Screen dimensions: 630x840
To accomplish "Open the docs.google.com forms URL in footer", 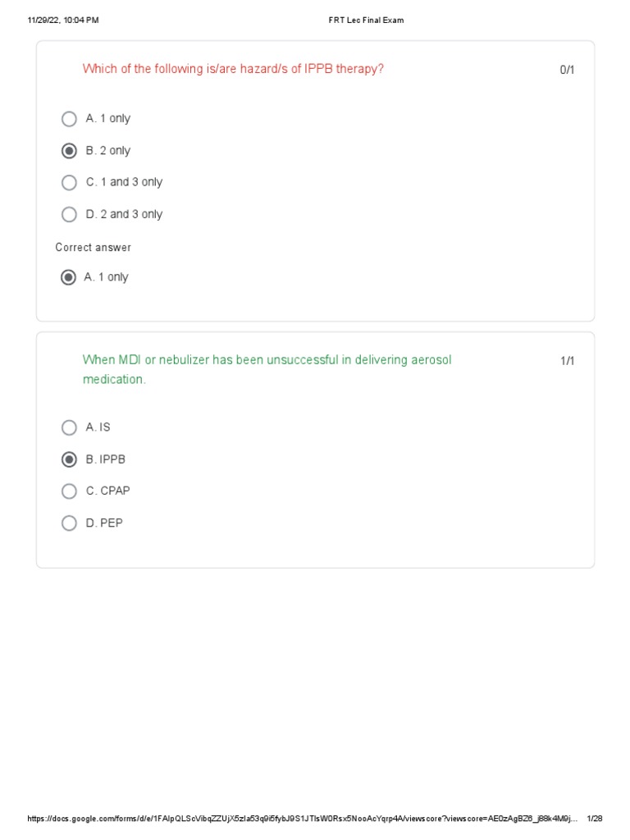I will tap(302, 819).
